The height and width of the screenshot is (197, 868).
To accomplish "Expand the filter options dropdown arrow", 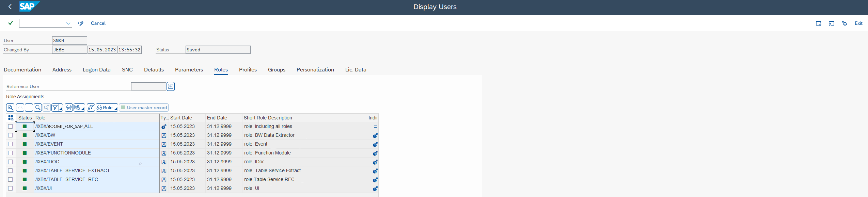I will pyautogui.click(x=61, y=108).
